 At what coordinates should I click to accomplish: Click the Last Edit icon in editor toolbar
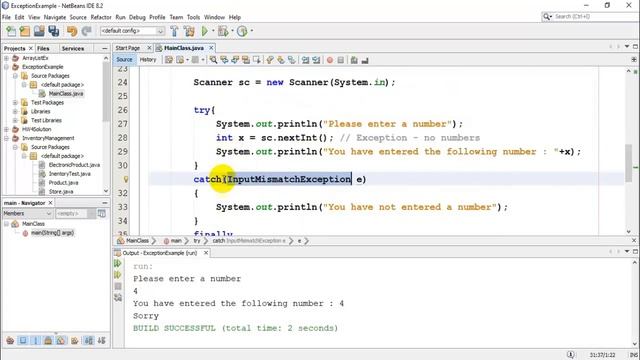click(x=169, y=60)
